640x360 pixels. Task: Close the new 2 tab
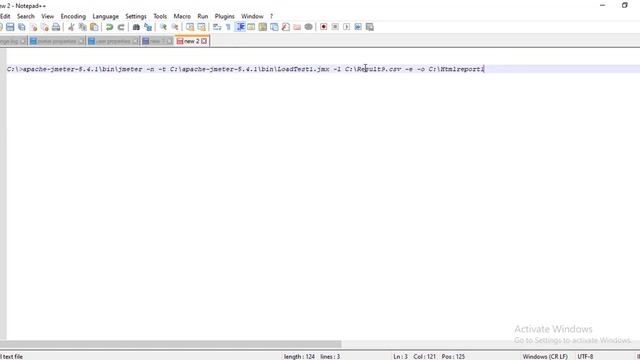click(204, 41)
